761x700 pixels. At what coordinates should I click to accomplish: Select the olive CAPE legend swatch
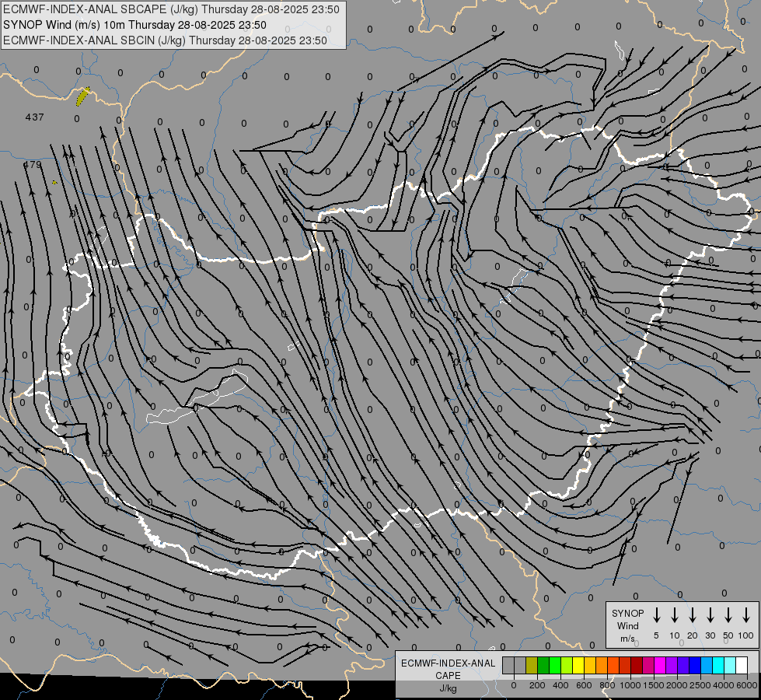point(532,665)
